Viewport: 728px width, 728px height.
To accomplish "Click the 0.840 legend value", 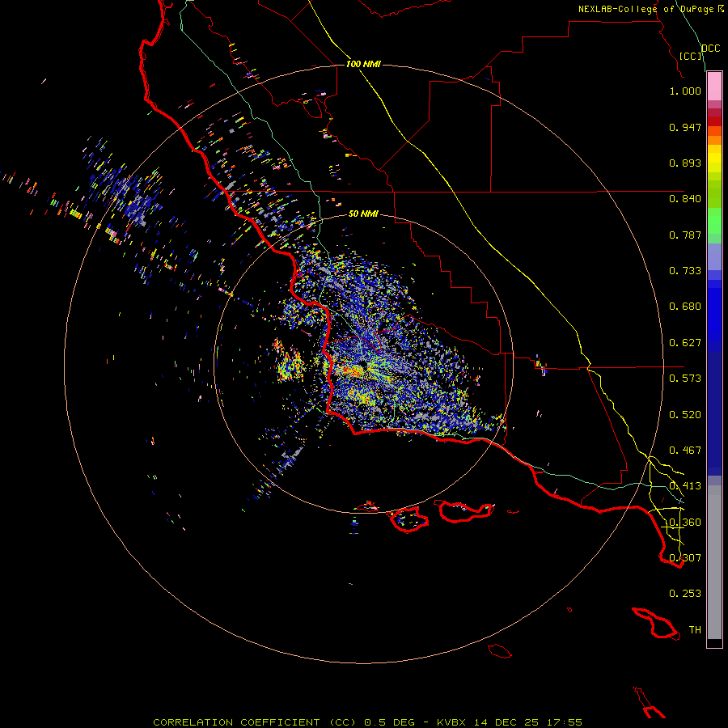I will (685, 199).
